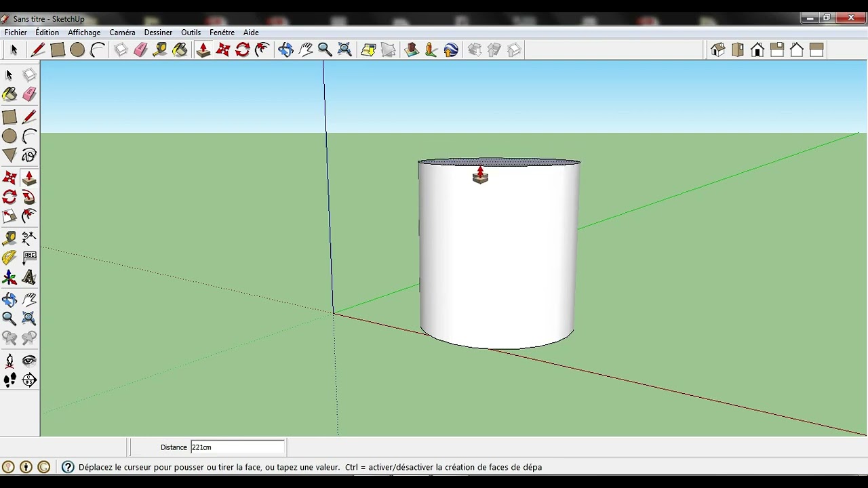Select the Polygon tool in left toolbar
This screenshot has height=488, width=868.
9,155
